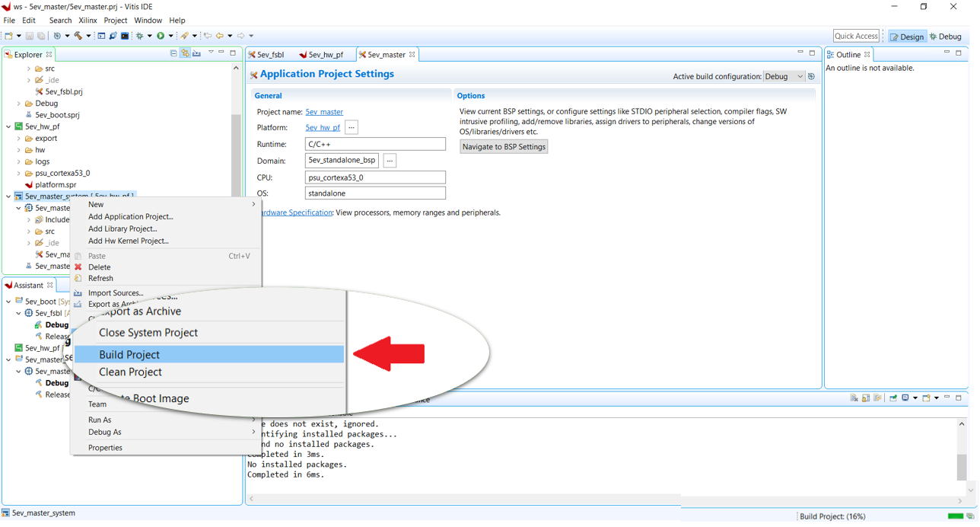Screen dimensions: 980x527
Task: Toggle Link with Editor in Explorer panel
Action: tap(185, 53)
